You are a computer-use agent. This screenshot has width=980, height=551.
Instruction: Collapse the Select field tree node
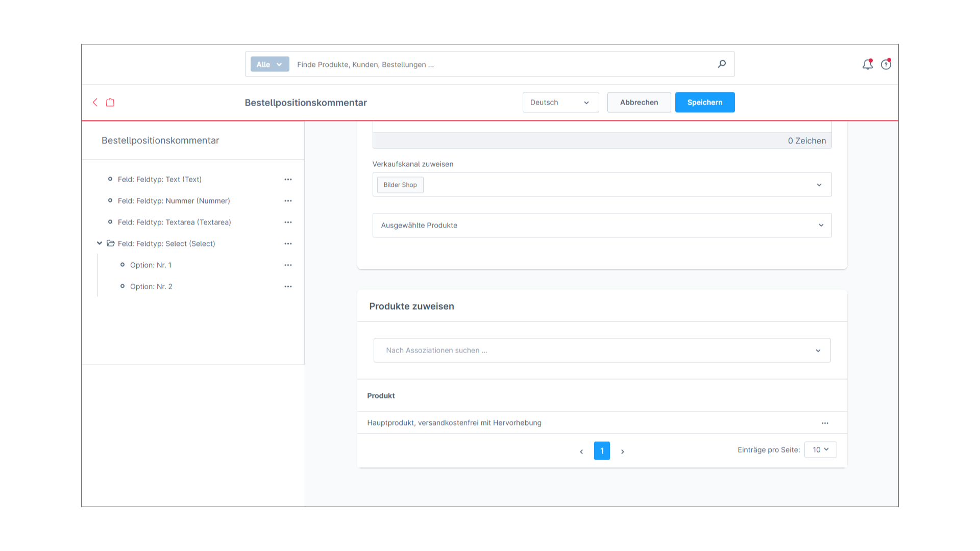[x=100, y=243]
